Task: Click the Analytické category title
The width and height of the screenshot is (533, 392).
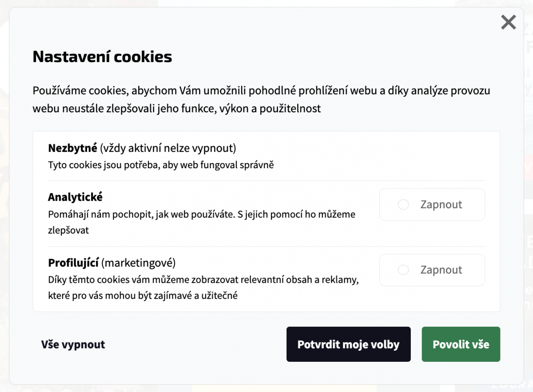Action: tap(75, 197)
